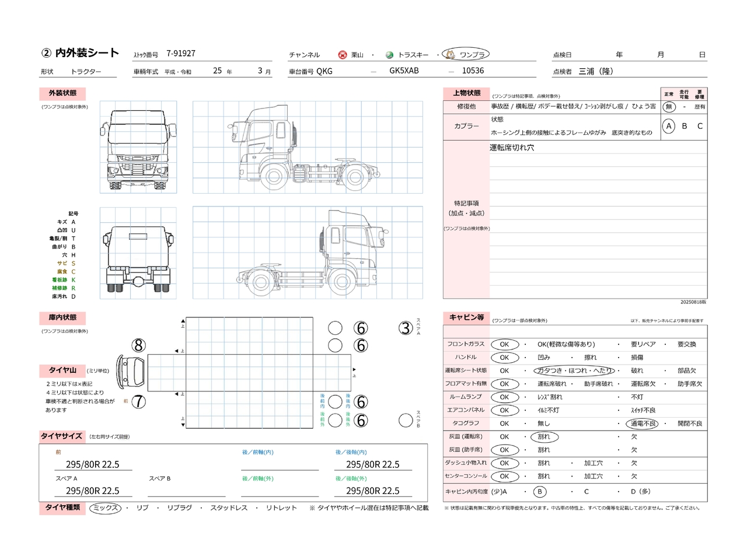Viewport: 747px width, 560px height.
Task: Click the 運転席切れ穴 remarks entry
Action: coord(512,148)
